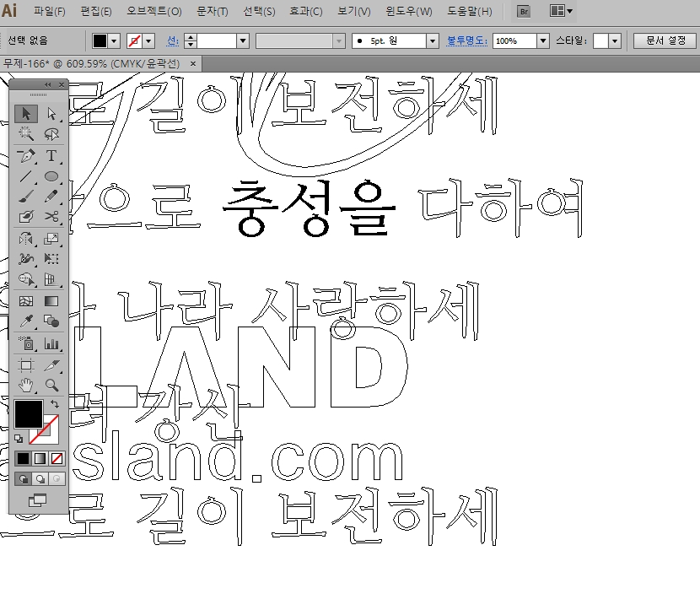
Task: Open the stroke color dropdown in control bar
Action: point(148,41)
